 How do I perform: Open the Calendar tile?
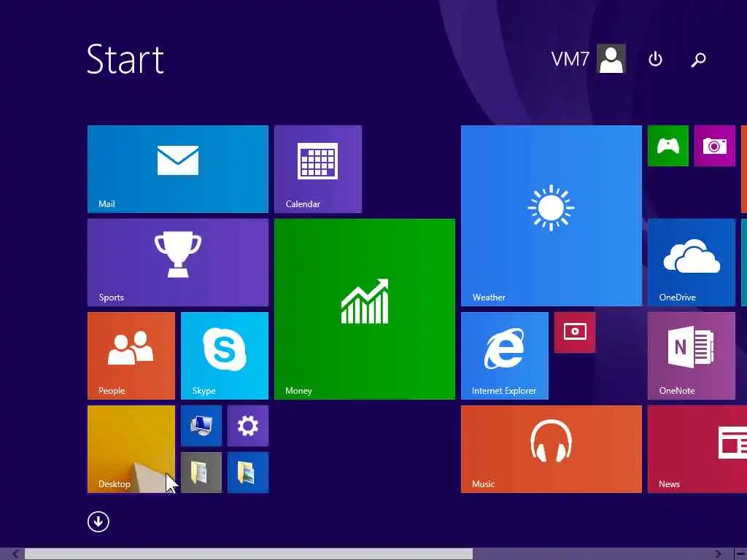[x=318, y=169]
